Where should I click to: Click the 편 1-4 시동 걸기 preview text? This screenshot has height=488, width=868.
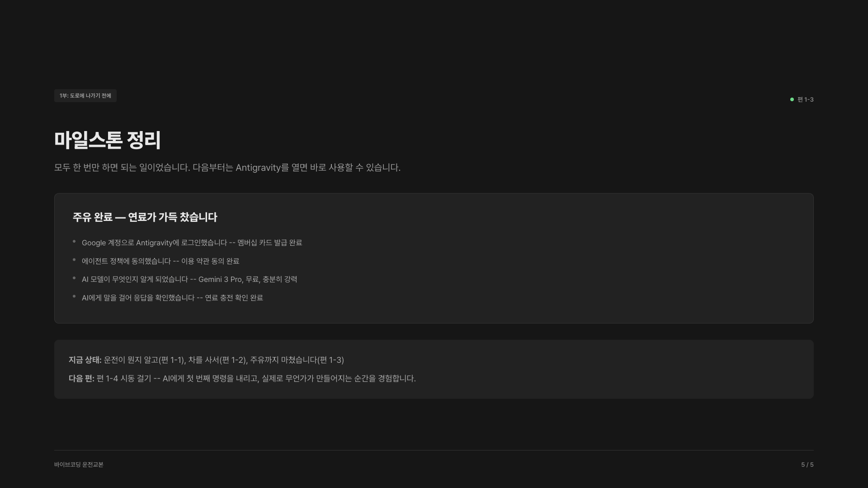[x=256, y=379]
